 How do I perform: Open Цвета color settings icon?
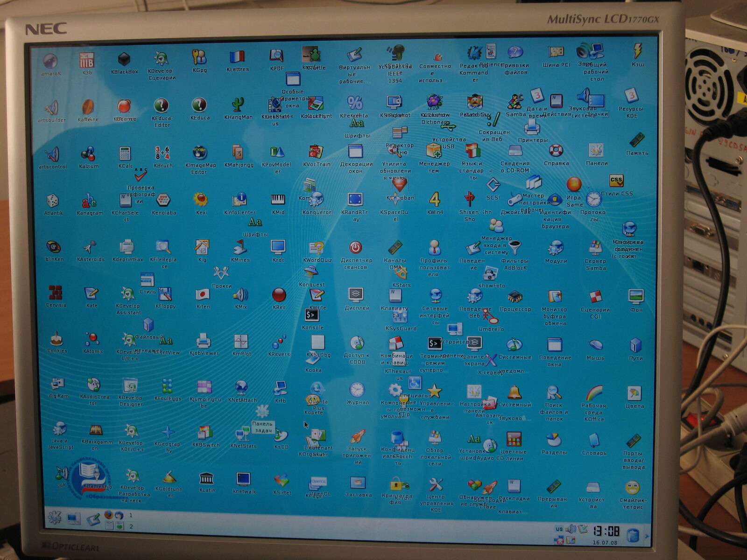click(634, 393)
